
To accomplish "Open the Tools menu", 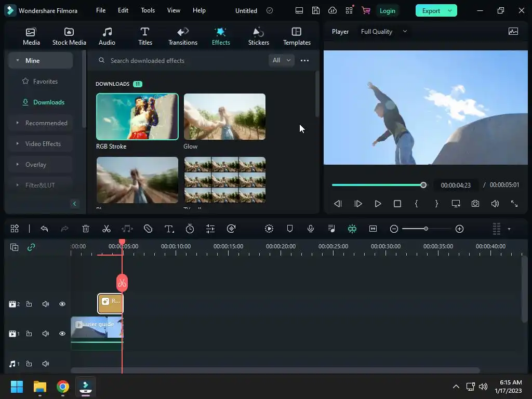I will click(148, 10).
